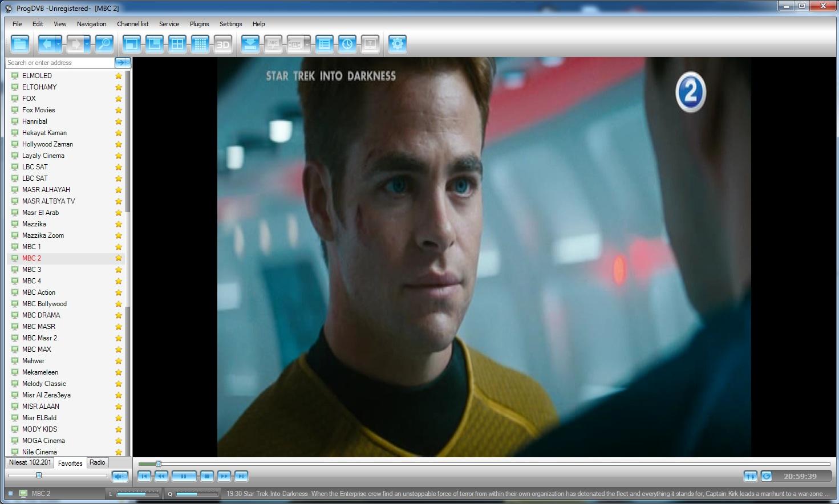
Task: Tune to MBC Bollywood channel
Action: click(44, 304)
